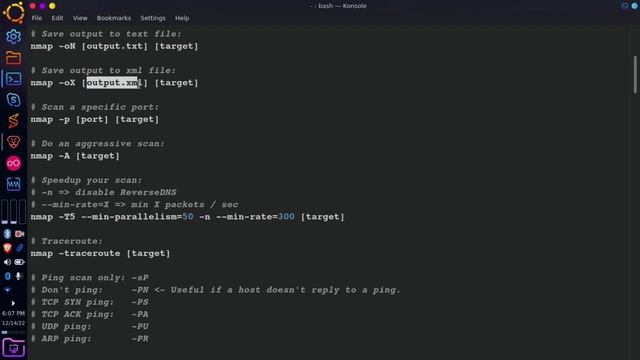640x360 pixels.
Task: Click the Brave shield tray icon
Action: click(7, 248)
